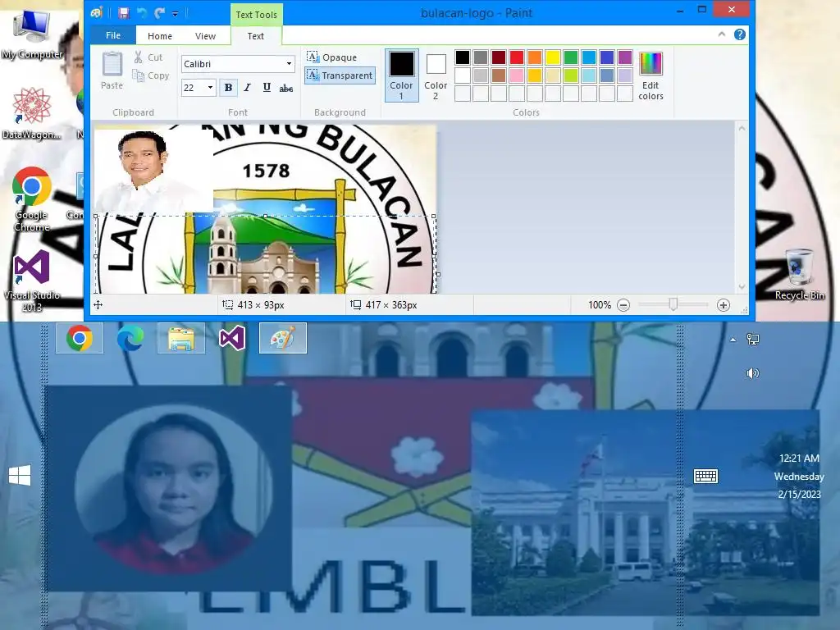Click the zoom in plus button
This screenshot has width=840, height=630.
pos(724,305)
